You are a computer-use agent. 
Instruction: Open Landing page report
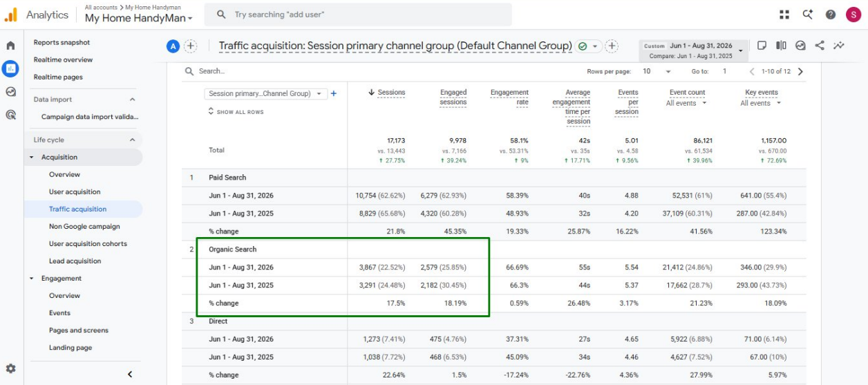click(70, 347)
